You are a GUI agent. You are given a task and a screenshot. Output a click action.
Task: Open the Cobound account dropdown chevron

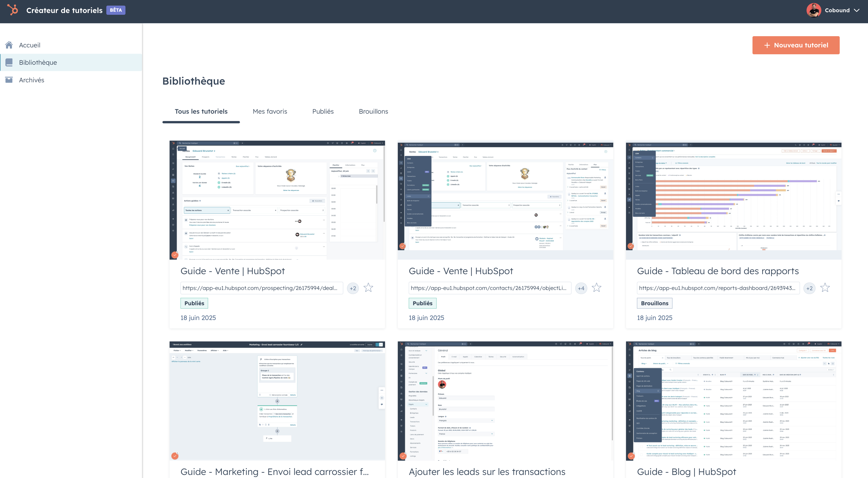click(857, 10)
